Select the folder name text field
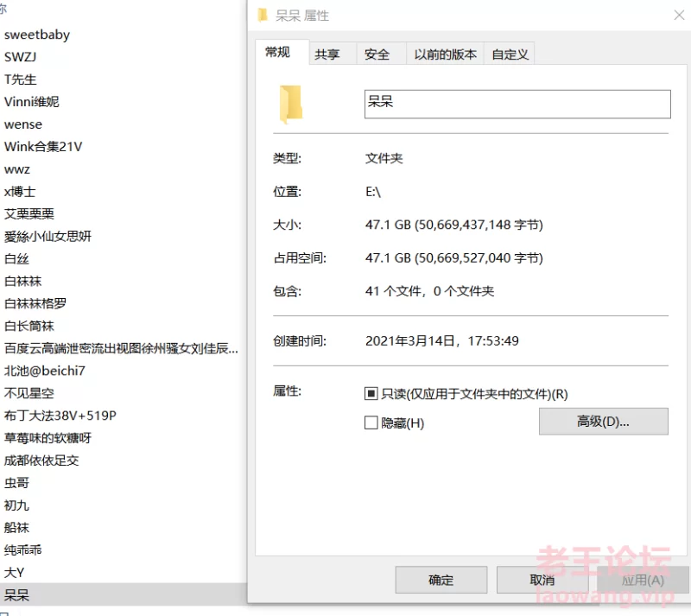Screen dimensions: 691x616 pos(517,103)
